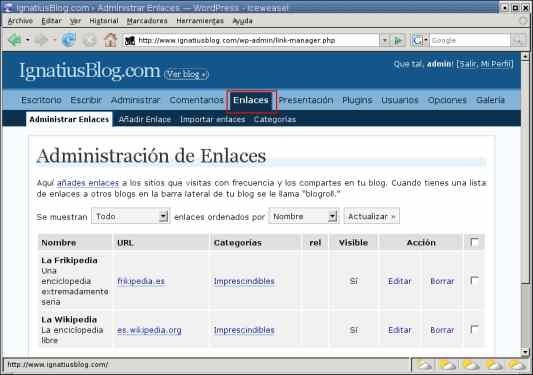The width and height of the screenshot is (533, 375).
Task: Switch to the Opciones admin tab
Action: coord(447,100)
